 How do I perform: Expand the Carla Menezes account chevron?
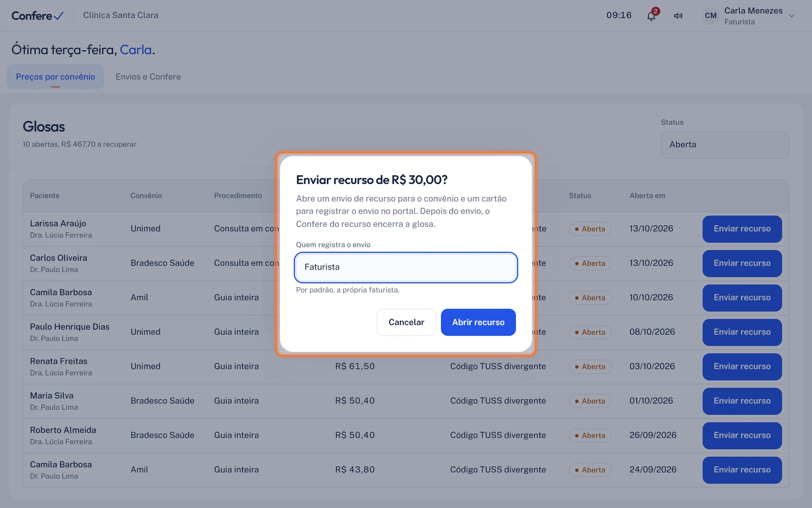(x=792, y=16)
